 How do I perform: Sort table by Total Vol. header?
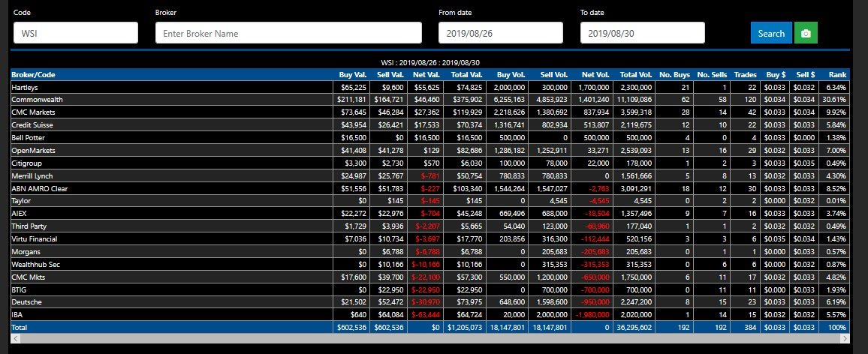636,75
